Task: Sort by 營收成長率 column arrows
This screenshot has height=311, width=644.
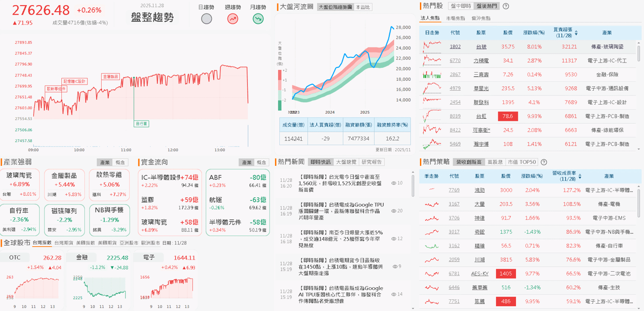Action: [x=580, y=176]
